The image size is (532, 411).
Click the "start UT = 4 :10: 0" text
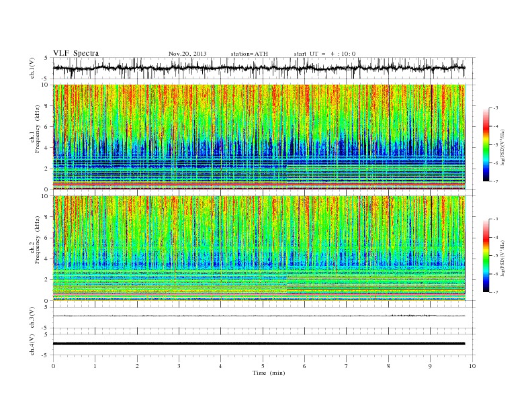(x=324, y=54)
